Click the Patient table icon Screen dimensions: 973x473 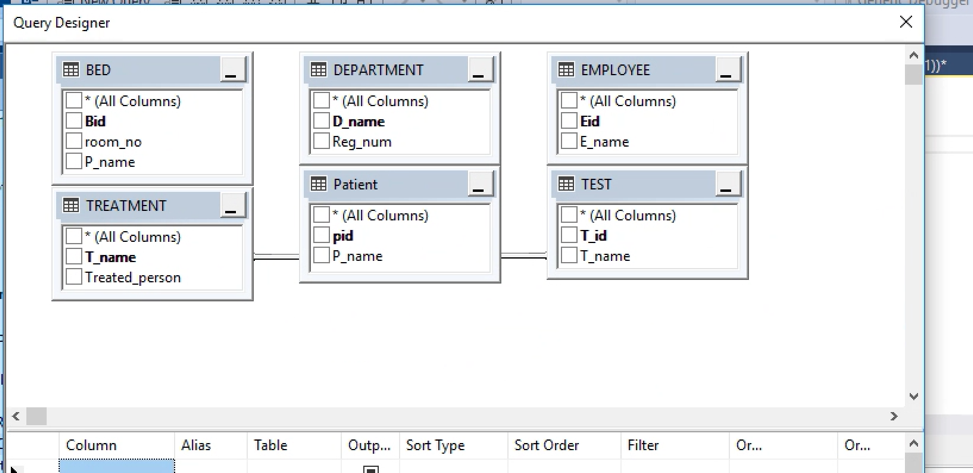point(318,184)
